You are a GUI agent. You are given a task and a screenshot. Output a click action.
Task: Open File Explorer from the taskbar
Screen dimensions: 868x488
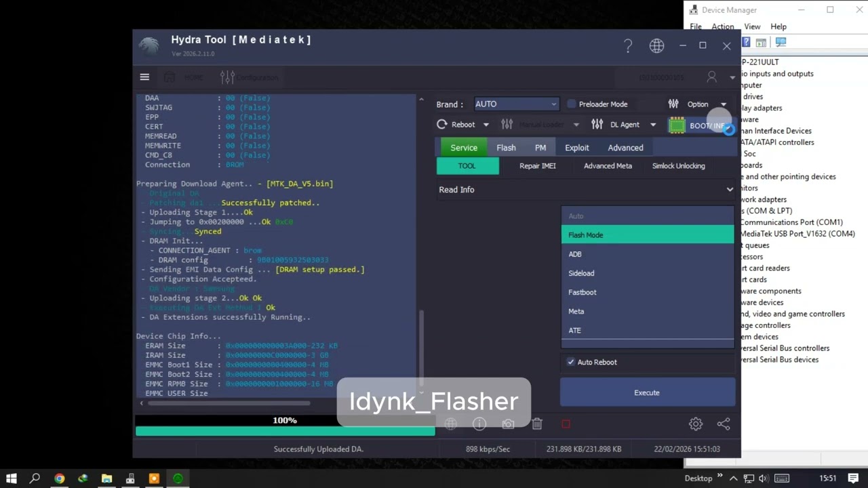tap(106, 479)
